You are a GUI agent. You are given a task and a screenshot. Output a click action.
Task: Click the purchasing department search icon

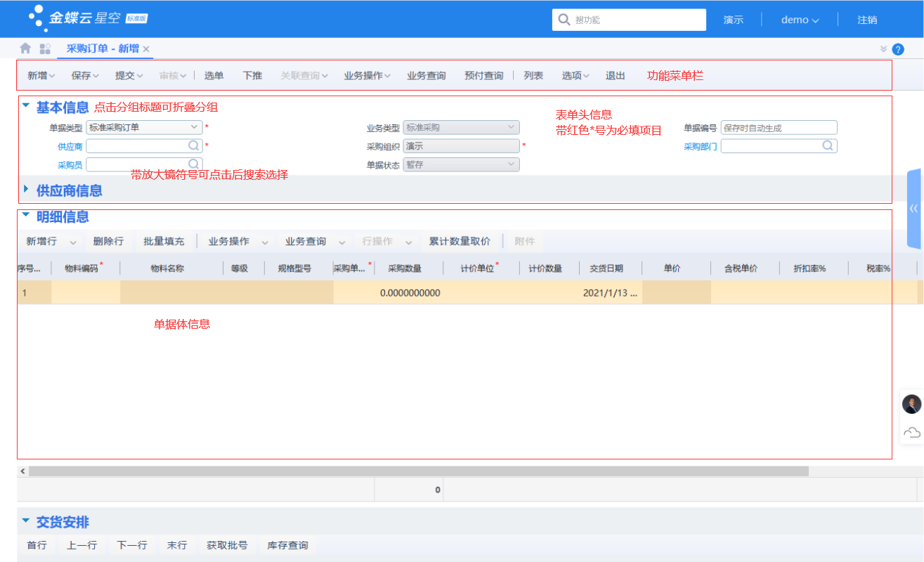tap(828, 145)
